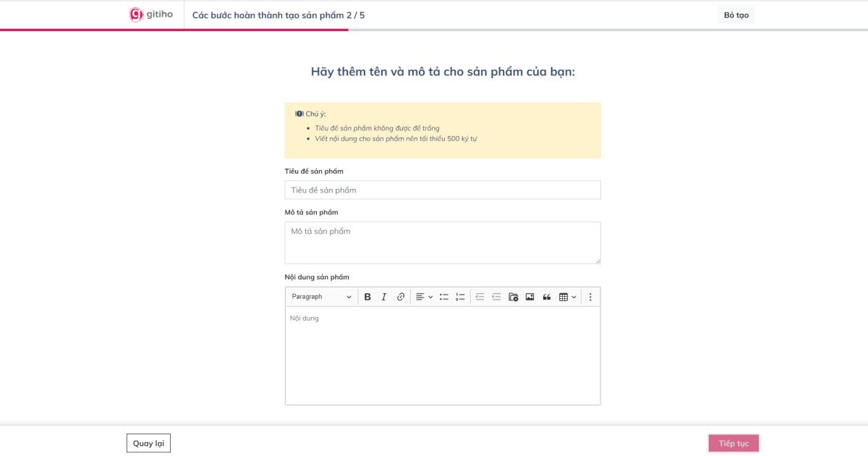Toggle bold formatting in editor
The image size is (868, 456).
[x=367, y=297]
